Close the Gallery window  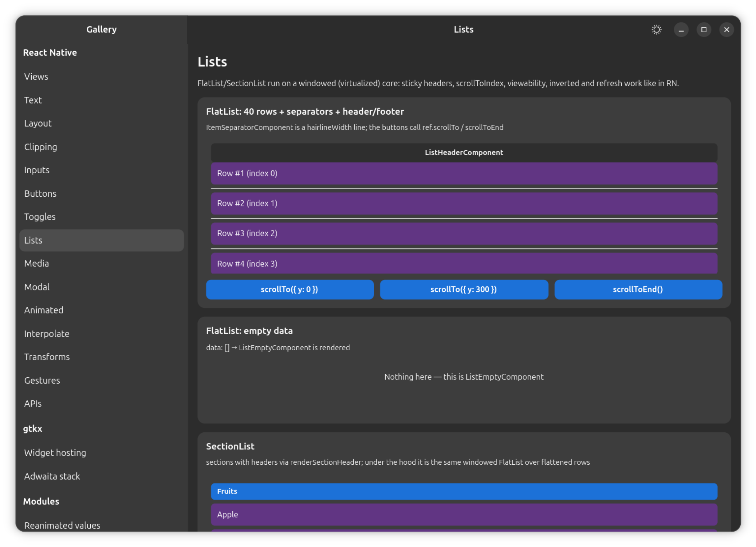726,30
